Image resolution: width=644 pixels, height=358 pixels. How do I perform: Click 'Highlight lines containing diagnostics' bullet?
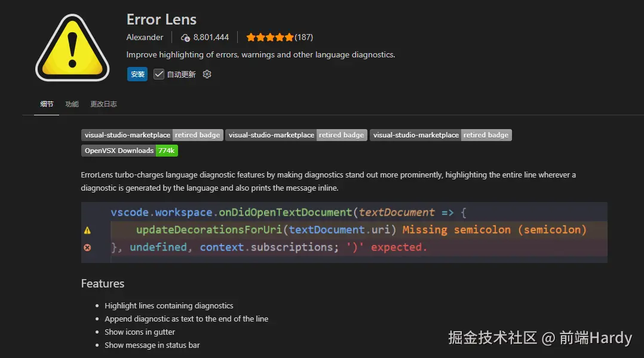pyautogui.click(x=169, y=306)
